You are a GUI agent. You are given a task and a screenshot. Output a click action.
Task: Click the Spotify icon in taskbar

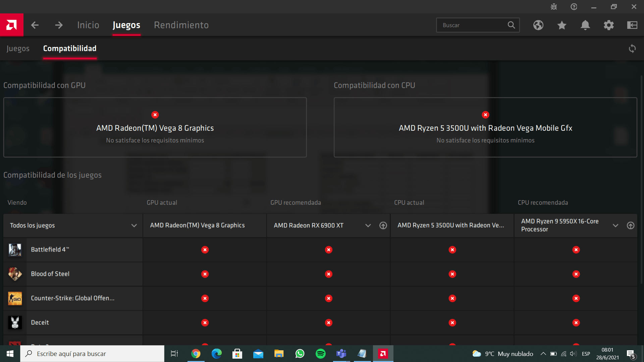pos(321,353)
